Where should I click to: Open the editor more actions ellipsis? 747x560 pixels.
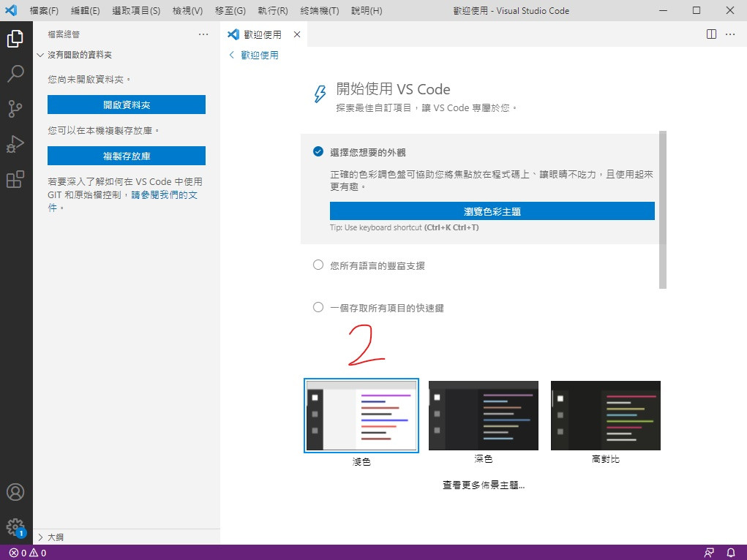pyautogui.click(x=730, y=34)
